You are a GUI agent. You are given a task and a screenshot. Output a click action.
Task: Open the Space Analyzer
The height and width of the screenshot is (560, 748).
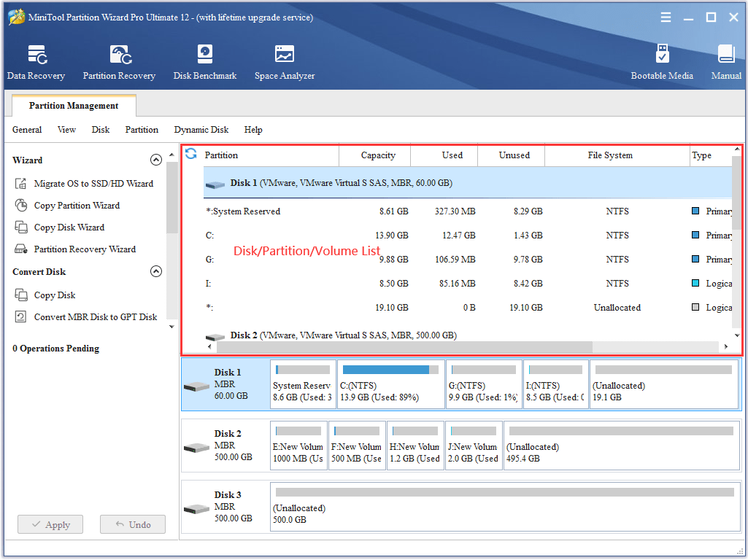[x=284, y=61]
